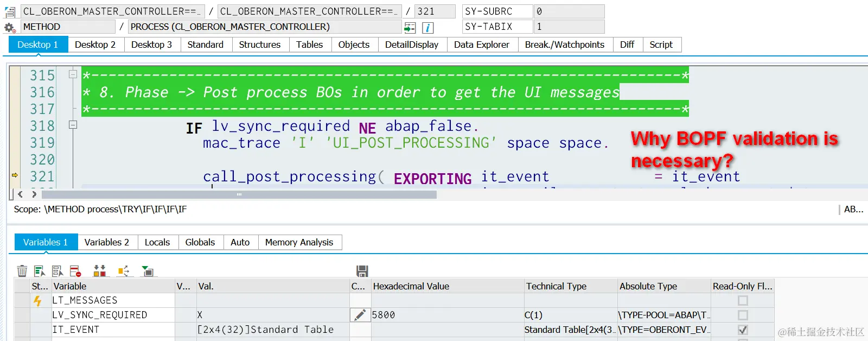Click the left scroll arrow in code editor
Viewport: 868px width, 341px height.
point(21,194)
